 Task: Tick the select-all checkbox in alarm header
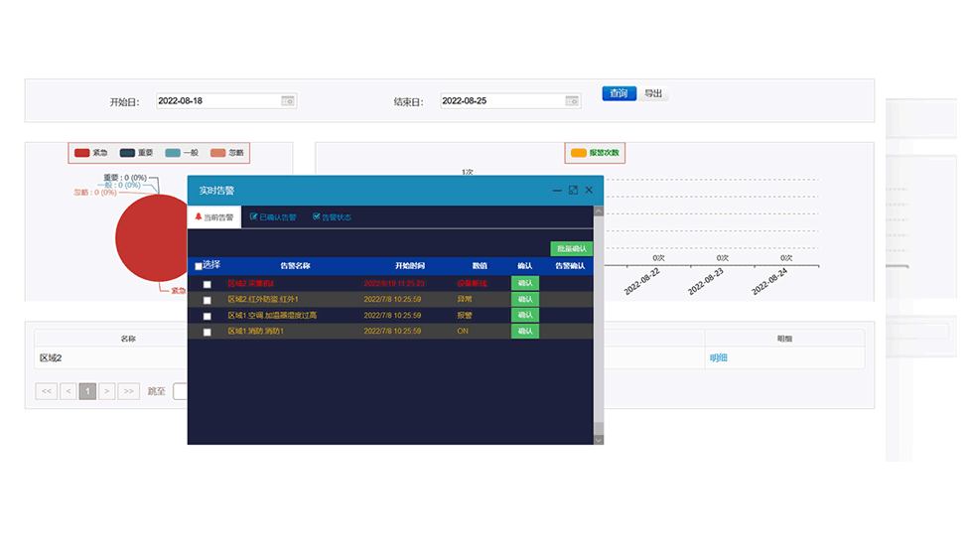(199, 266)
